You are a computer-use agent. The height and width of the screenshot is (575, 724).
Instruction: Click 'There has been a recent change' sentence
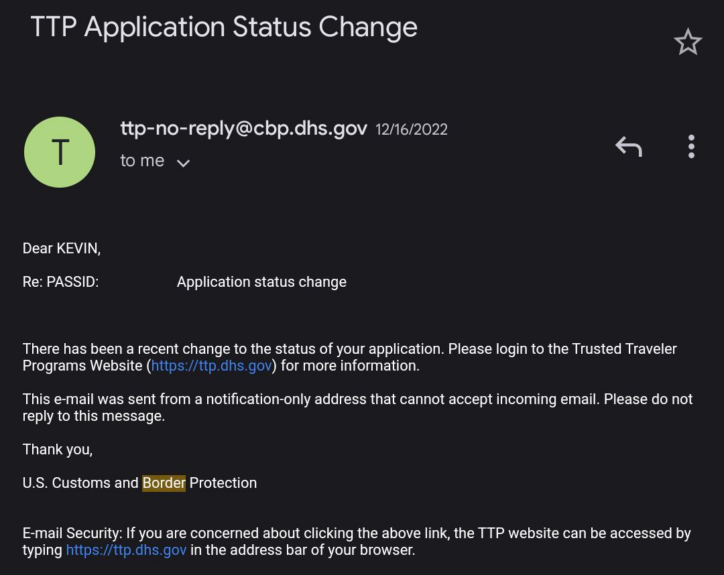point(140,349)
